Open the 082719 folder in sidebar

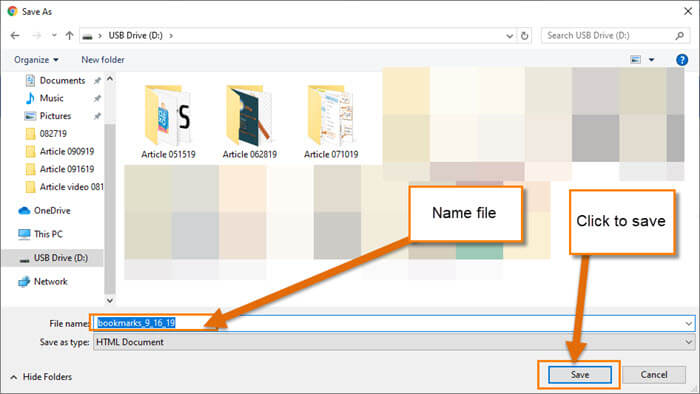pos(53,133)
